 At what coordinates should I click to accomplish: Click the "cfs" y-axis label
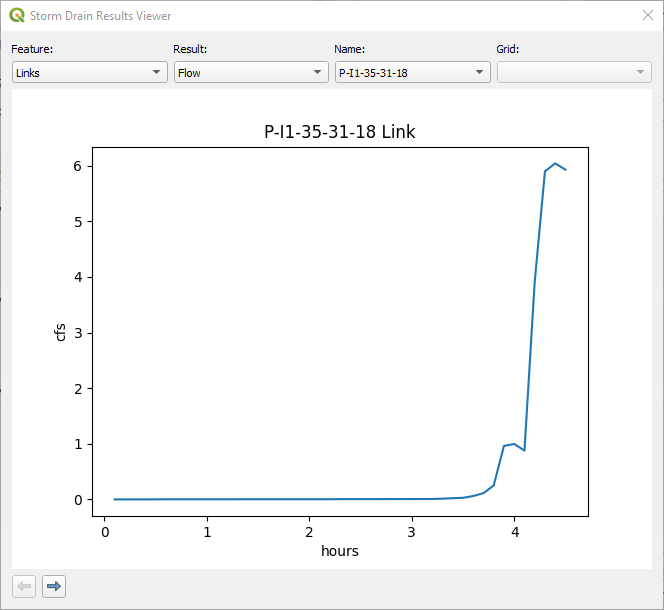(x=61, y=331)
